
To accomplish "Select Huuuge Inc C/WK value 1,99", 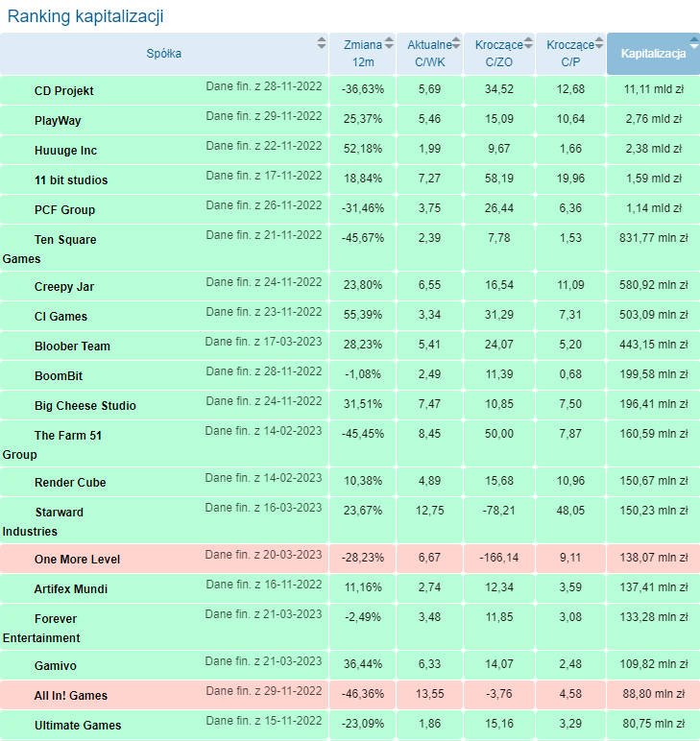I will 429,149.
